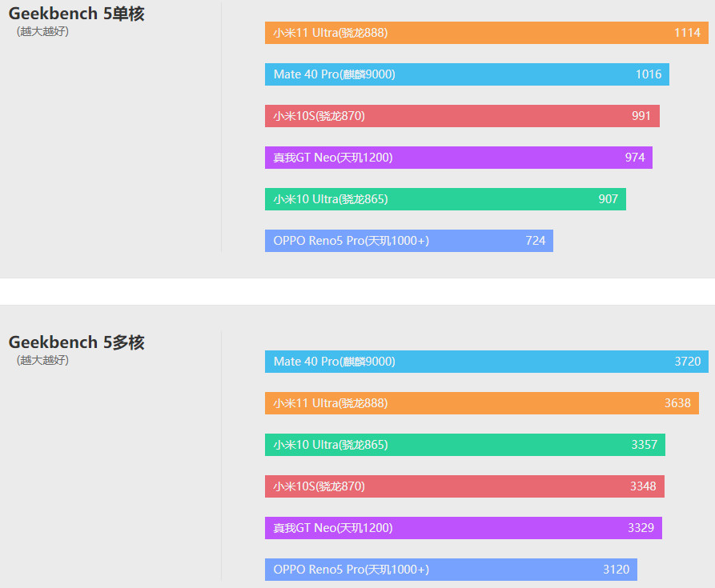Select "小米10S(骁龙870)" label in the 多核 chart
715x588 pixels.
pos(319,486)
